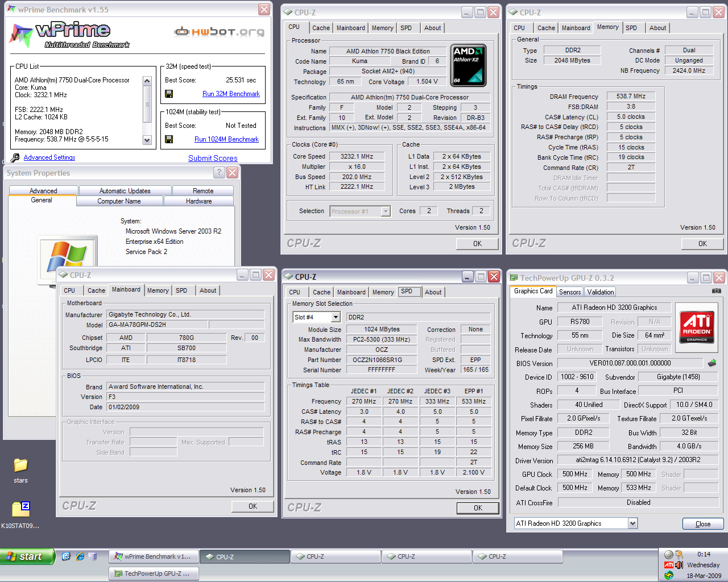Switch to Validation tab in GPU-Z
This screenshot has height=582, width=728.
pos(601,292)
